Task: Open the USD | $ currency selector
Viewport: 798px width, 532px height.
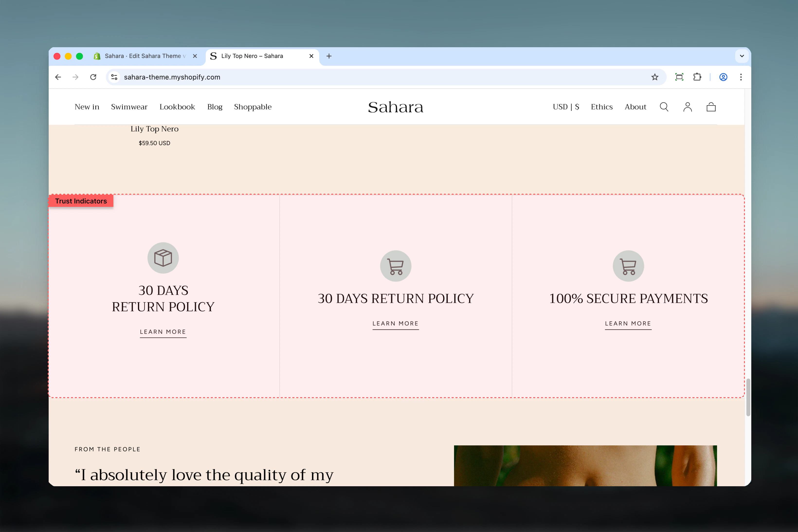Action: coord(566,107)
